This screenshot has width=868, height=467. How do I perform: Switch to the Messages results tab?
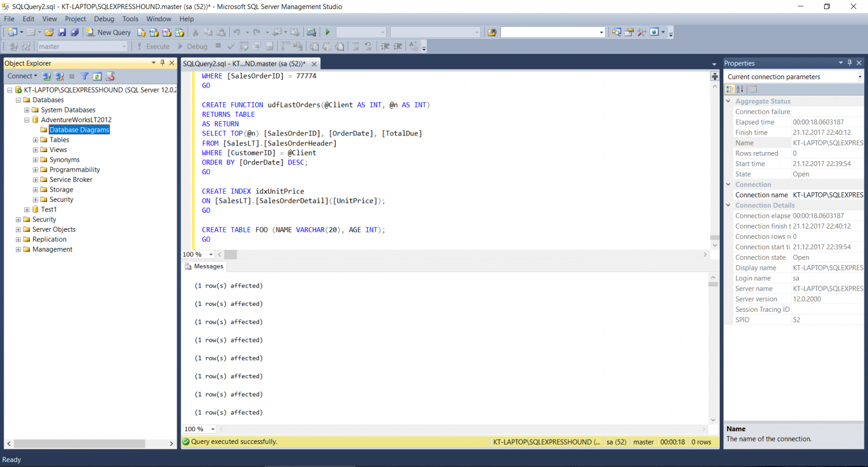(x=204, y=266)
